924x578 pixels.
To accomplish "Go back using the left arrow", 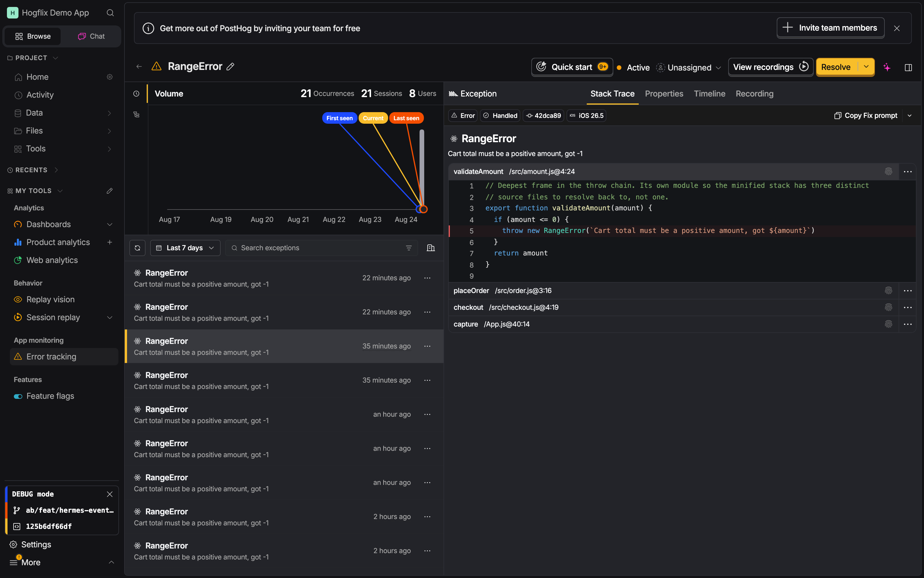I will point(139,66).
